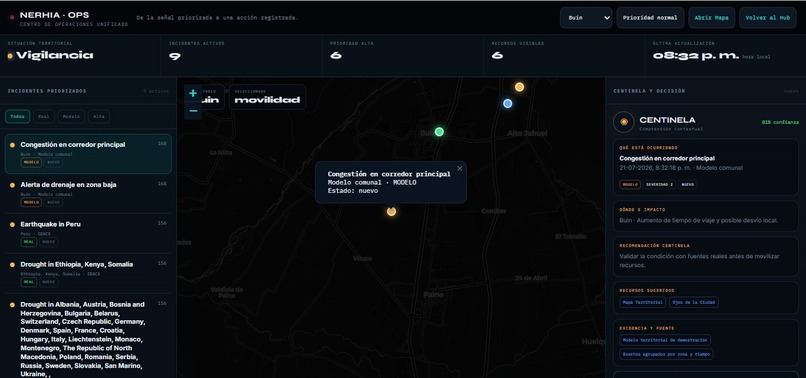Click the orange dot beside Earthquake in Peru
The image size is (806, 378).
[12, 225]
